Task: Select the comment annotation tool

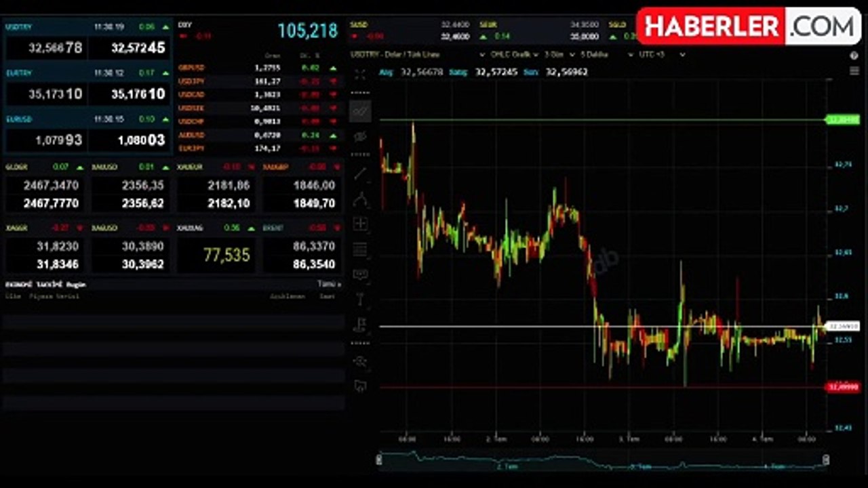Action: click(360, 274)
